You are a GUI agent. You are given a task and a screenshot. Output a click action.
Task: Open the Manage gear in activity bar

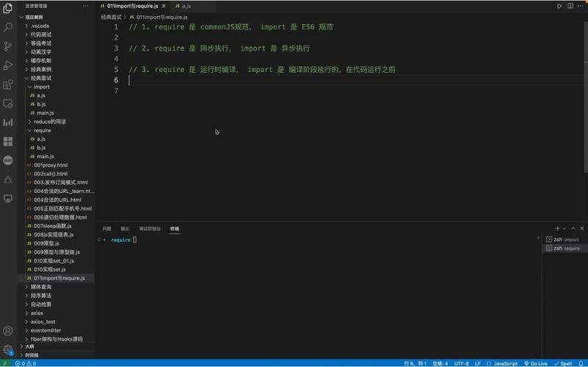(x=7, y=349)
